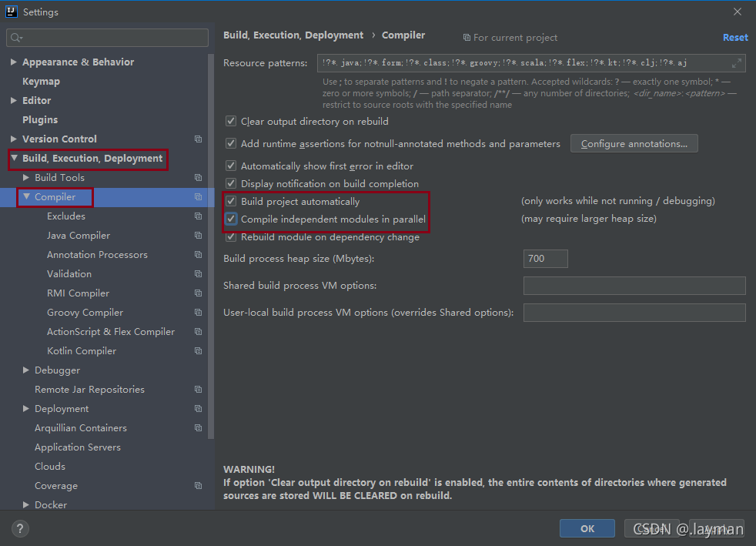
Task: Click the Resource patterns text field
Action: [531, 62]
